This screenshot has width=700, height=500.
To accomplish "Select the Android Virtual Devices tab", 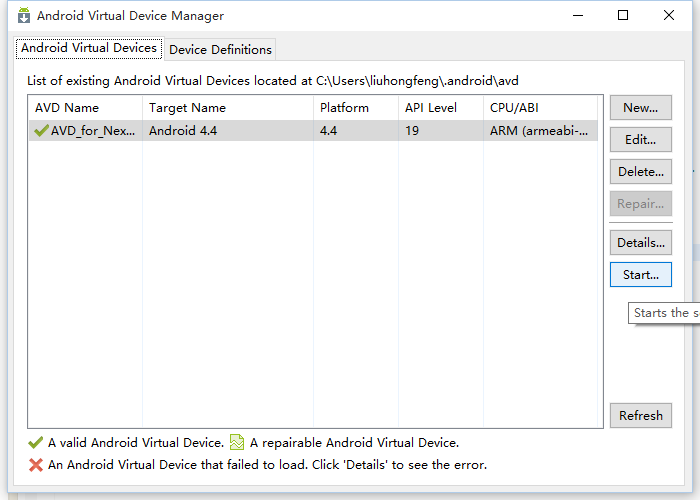I will (89, 48).
